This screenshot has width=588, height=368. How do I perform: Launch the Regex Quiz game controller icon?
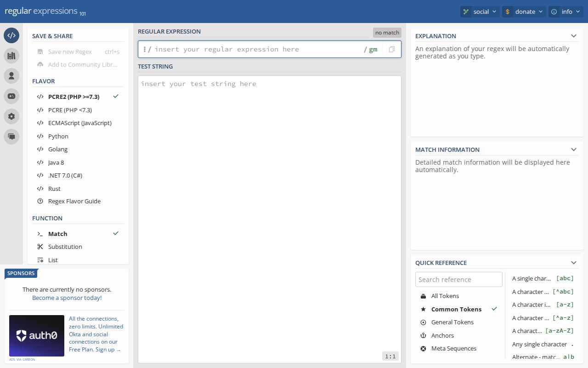pos(11,96)
